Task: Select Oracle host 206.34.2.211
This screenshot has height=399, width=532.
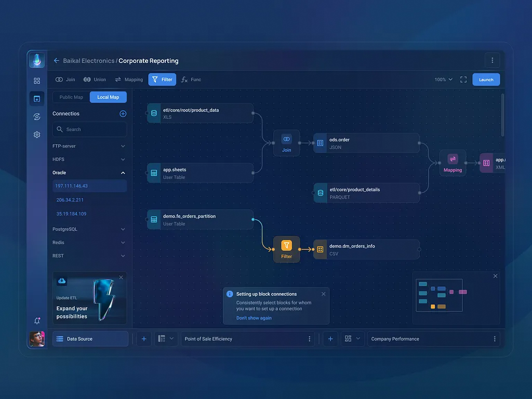Action: (x=70, y=200)
